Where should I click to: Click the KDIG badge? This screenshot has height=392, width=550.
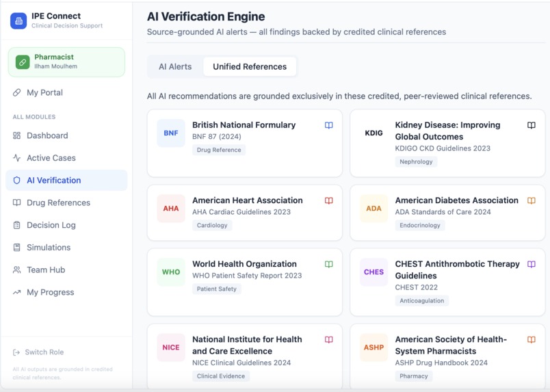pyautogui.click(x=374, y=133)
